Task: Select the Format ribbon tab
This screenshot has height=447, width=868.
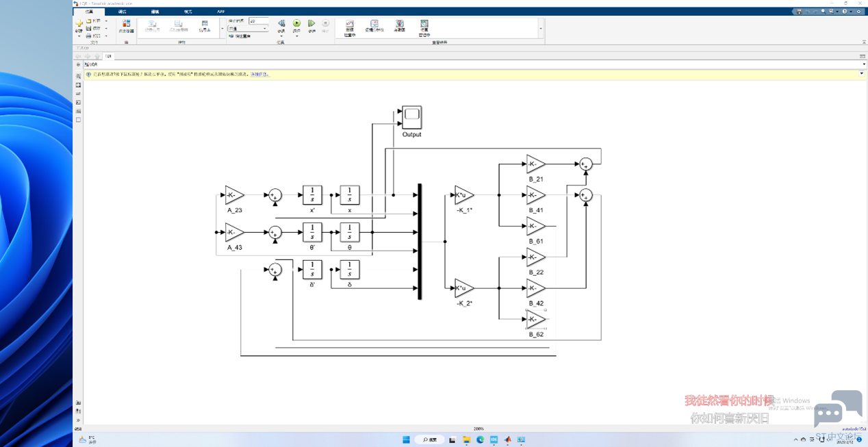Action: click(x=188, y=12)
